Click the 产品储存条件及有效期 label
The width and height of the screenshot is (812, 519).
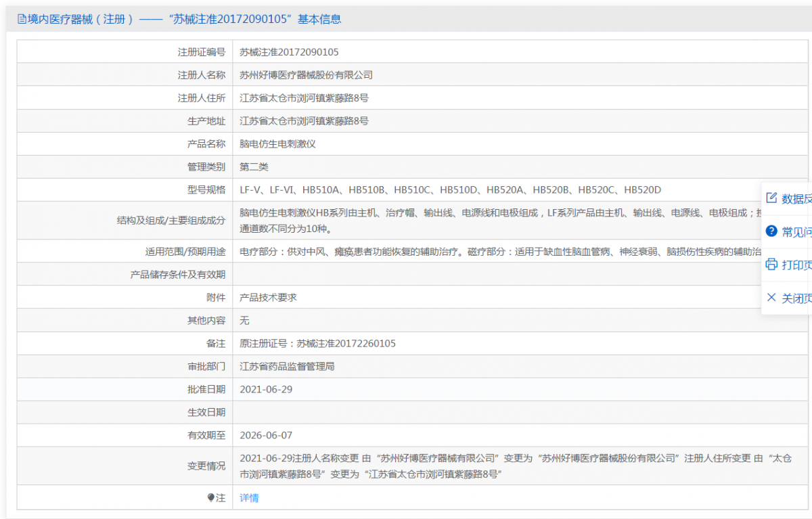[x=177, y=275]
